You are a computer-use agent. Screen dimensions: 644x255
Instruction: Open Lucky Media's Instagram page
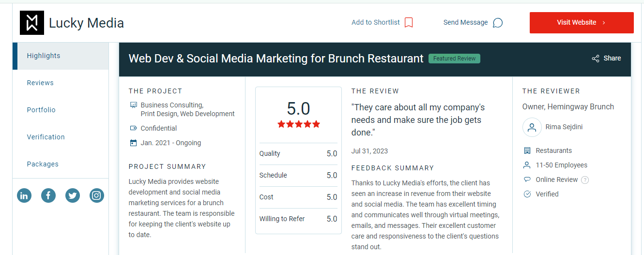coord(97,195)
